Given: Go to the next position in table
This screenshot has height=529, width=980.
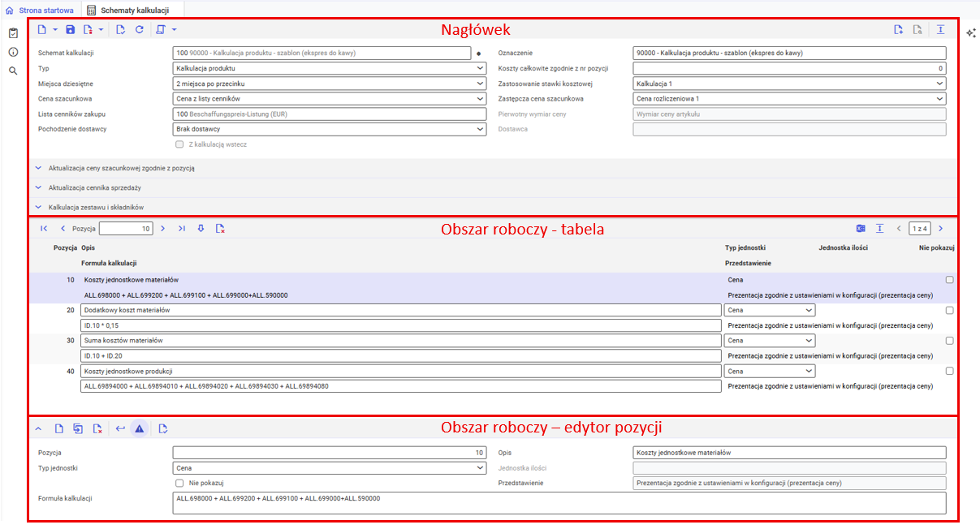Looking at the screenshot, I should click(162, 229).
